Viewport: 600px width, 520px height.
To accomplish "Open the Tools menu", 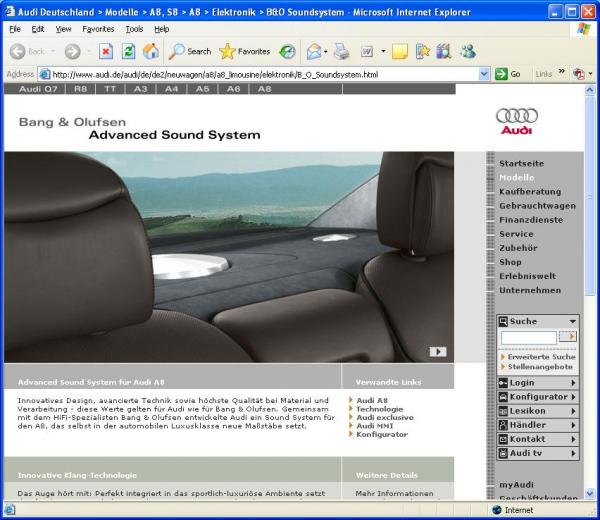I will pos(134,29).
